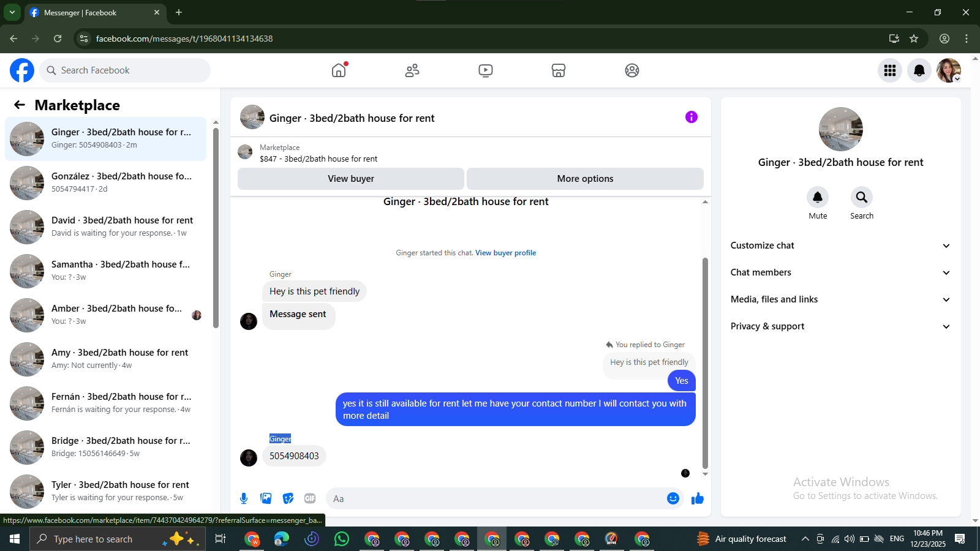This screenshot has width=980, height=551.
Task: Click the blue 'Yes' reply bubble
Action: 682,381
